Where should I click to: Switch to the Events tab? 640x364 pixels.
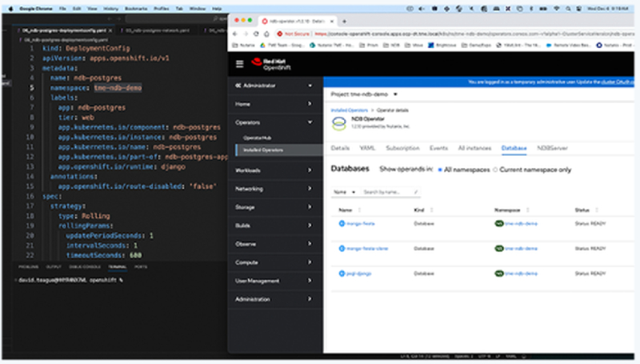click(x=438, y=148)
